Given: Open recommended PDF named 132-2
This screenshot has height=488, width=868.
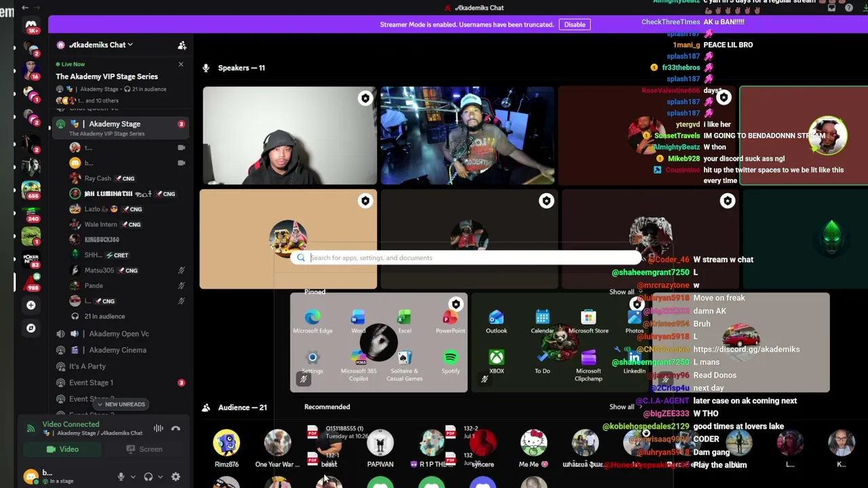Looking at the screenshot, I should [x=461, y=432].
